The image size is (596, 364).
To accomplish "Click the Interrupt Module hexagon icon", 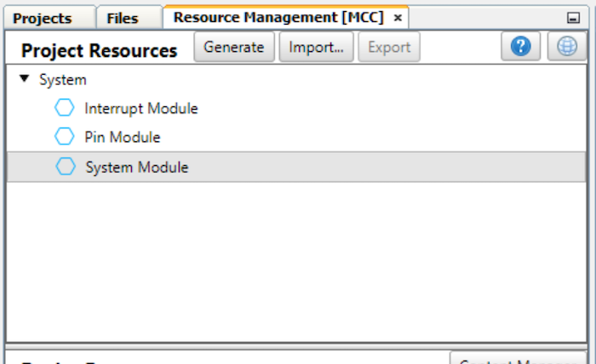I will point(65,108).
